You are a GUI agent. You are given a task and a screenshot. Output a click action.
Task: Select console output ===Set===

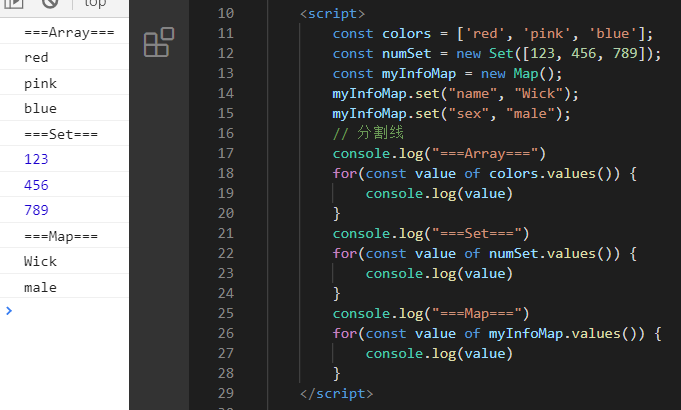pos(61,134)
